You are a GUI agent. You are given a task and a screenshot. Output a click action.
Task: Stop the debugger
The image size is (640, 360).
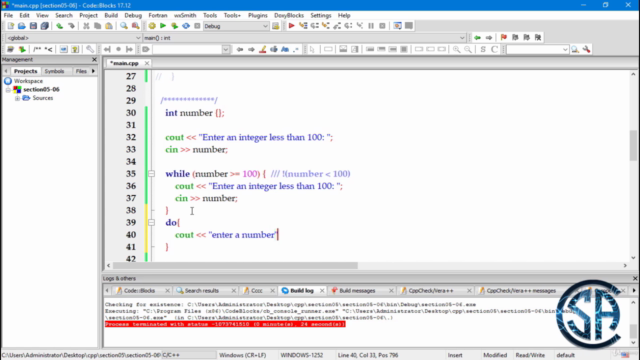(x=382, y=26)
